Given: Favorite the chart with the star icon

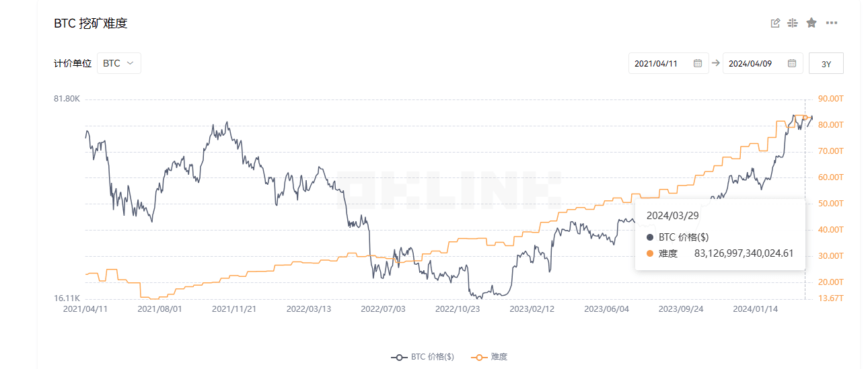Looking at the screenshot, I should (811, 23).
